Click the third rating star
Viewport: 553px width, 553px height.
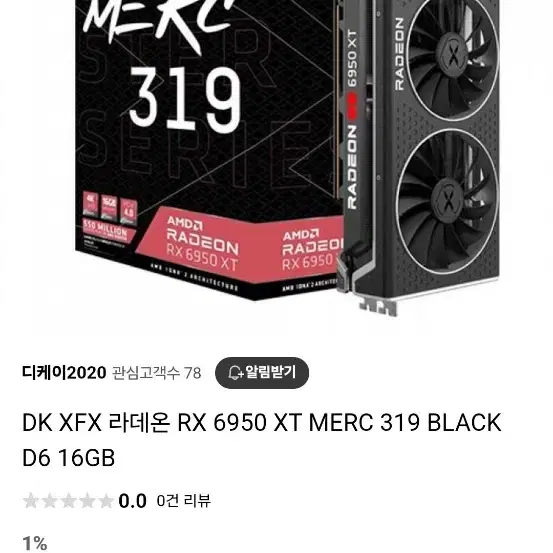point(68,501)
